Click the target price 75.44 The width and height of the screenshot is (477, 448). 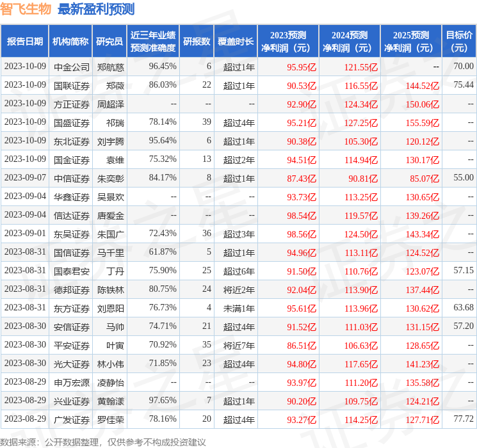tap(464, 84)
